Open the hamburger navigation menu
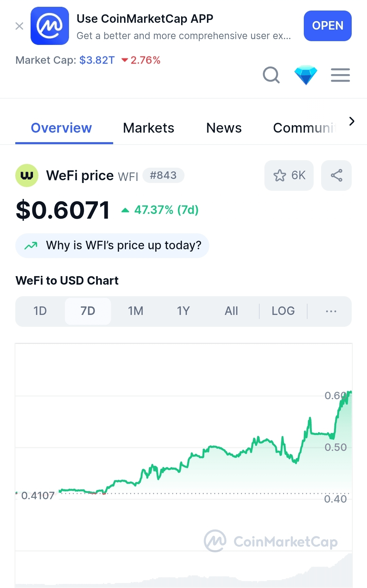367x588 pixels. click(x=340, y=75)
